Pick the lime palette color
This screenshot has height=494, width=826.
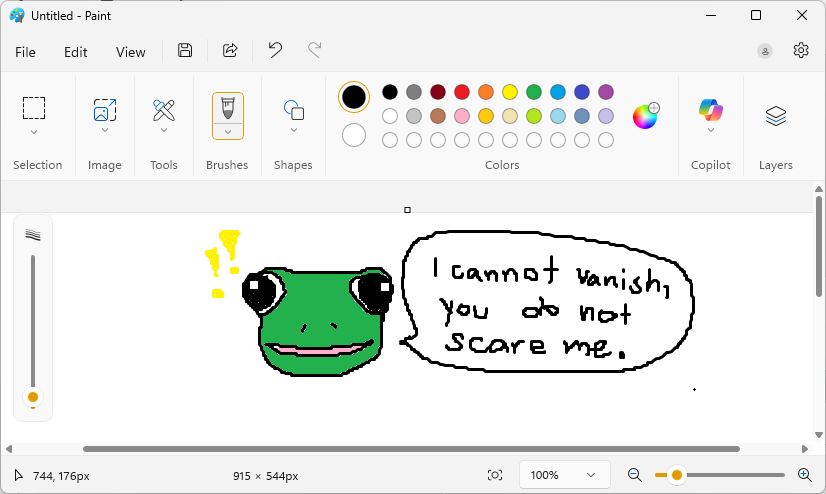[x=534, y=116]
